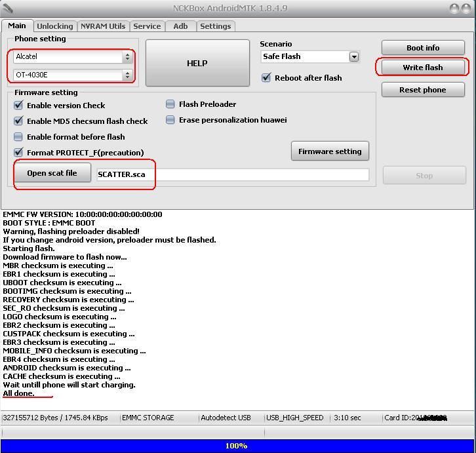Click the wrench icon in title bar

pyautogui.click(x=8, y=9)
